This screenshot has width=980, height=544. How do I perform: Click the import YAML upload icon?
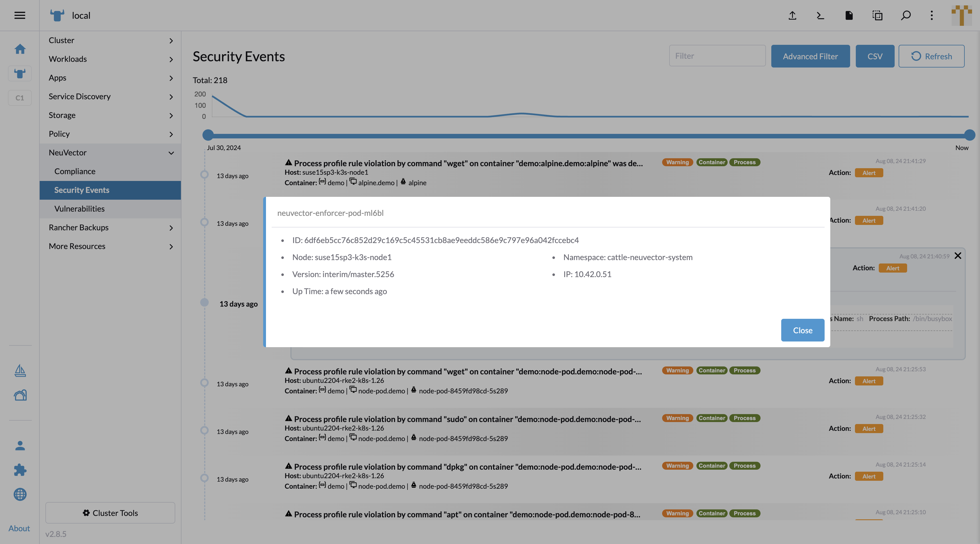(x=792, y=16)
